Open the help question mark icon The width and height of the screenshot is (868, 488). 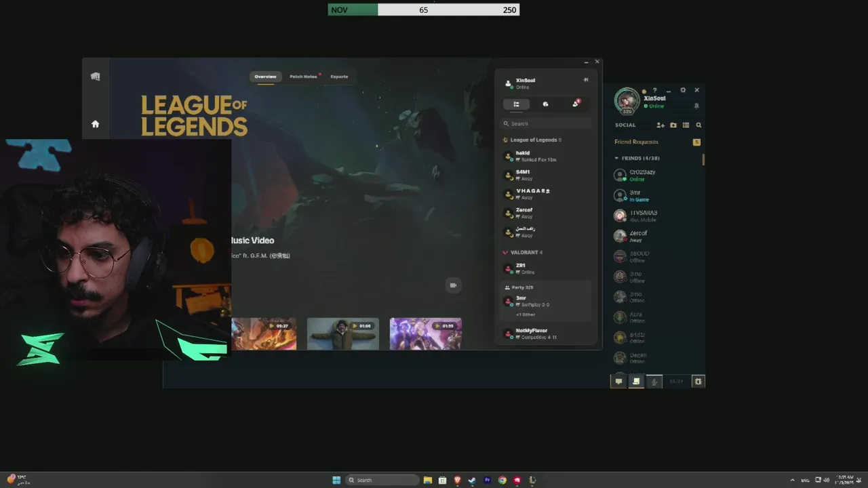[654, 90]
